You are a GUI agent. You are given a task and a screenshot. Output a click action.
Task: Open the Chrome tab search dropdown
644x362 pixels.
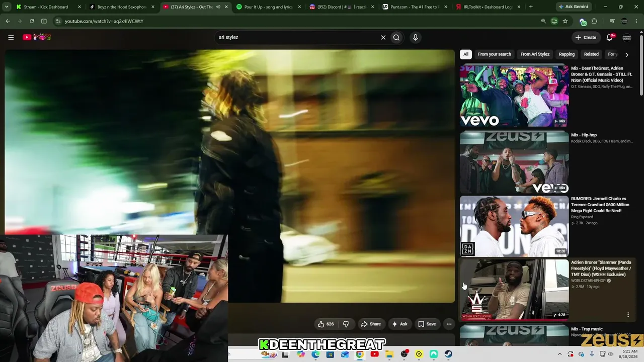[x=7, y=7]
